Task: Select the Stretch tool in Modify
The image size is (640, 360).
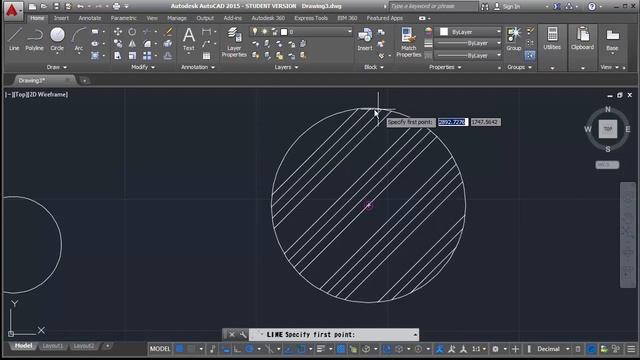Action: (x=118, y=56)
